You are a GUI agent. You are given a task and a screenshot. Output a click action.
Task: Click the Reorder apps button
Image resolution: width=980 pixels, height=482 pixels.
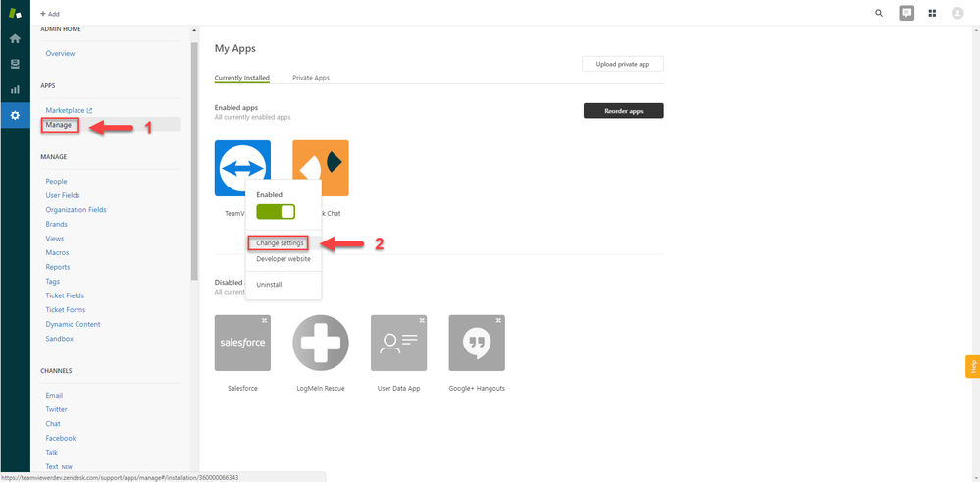point(623,111)
